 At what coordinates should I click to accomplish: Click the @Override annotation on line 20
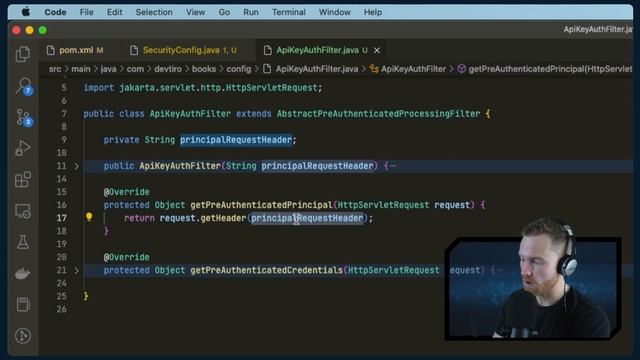point(127,257)
